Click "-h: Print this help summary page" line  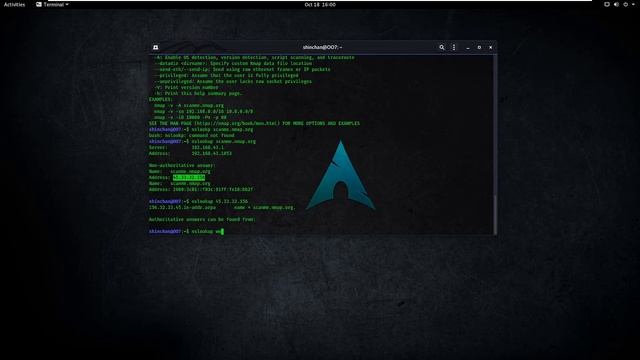[x=198, y=93]
